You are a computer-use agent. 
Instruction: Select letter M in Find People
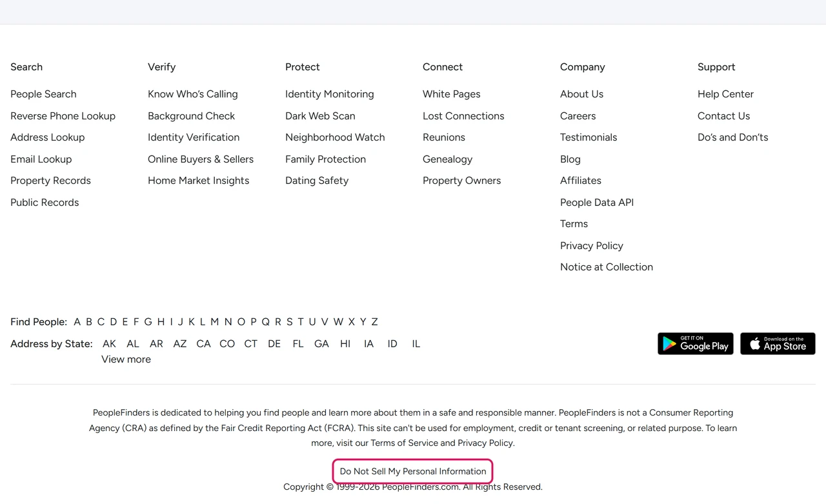point(214,322)
